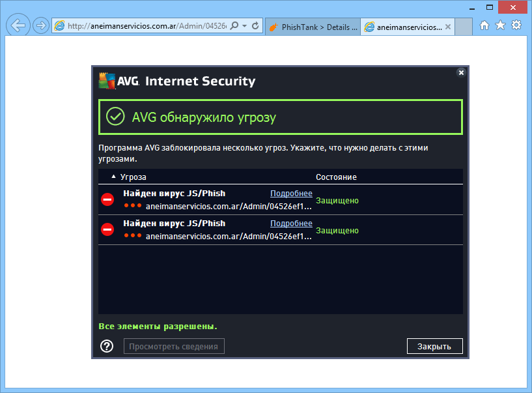Open browser Tools with the gear icon
The image size is (532, 393).
click(x=516, y=24)
